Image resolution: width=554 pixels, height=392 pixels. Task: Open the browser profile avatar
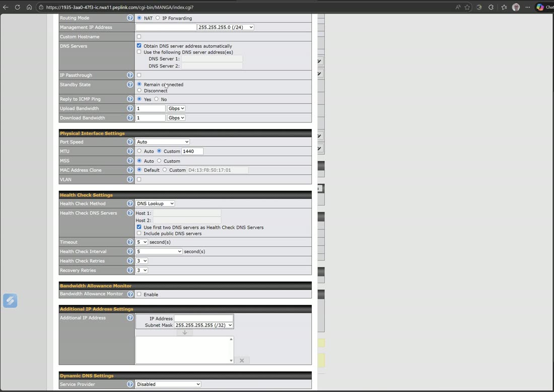[516, 7]
